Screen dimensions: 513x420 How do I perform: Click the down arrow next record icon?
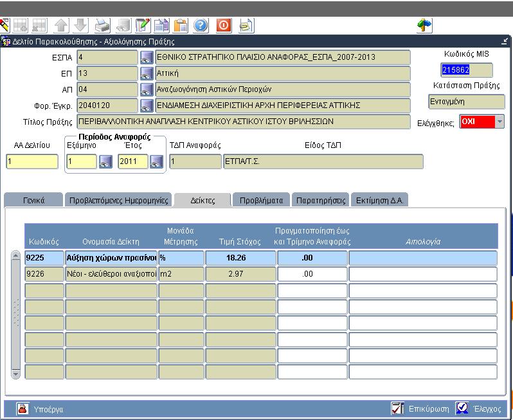[x=80, y=26]
